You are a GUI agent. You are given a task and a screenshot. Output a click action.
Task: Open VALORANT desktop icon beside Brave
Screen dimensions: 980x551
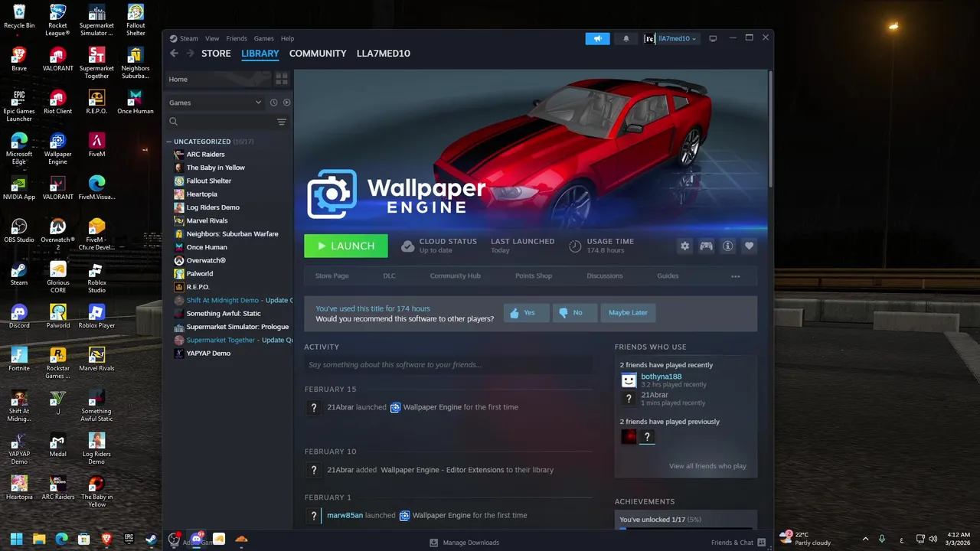click(x=57, y=60)
